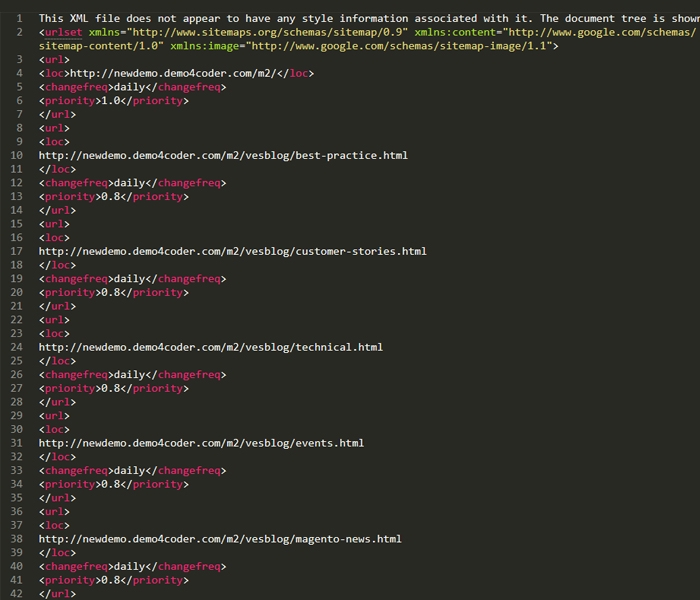This screenshot has width=700, height=600.
Task: Click the technical.html URL line
Action: point(210,347)
